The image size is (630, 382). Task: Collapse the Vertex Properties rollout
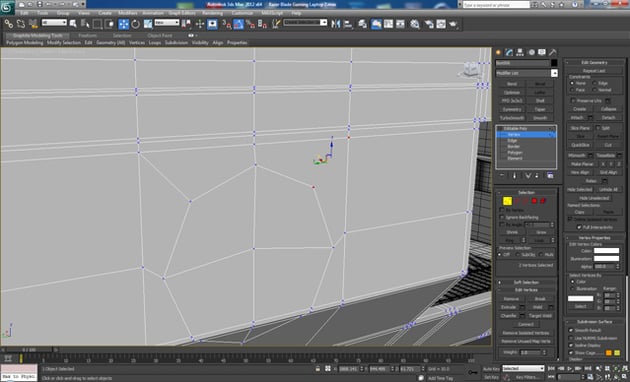594,238
